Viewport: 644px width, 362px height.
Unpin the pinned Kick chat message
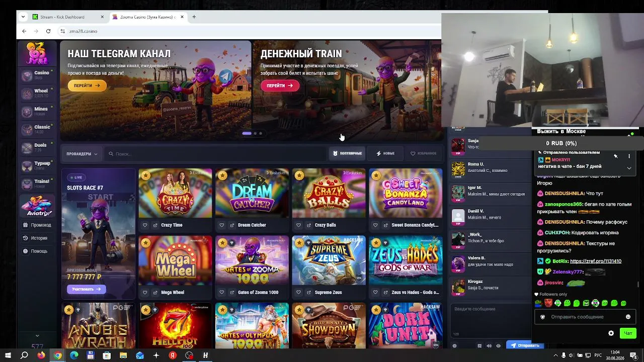(616, 156)
